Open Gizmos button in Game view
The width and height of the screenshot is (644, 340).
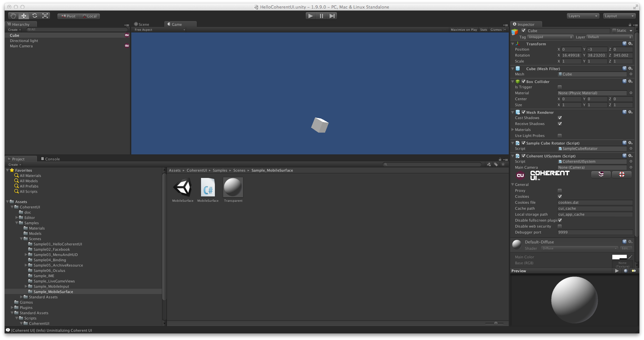click(x=496, y=30)
